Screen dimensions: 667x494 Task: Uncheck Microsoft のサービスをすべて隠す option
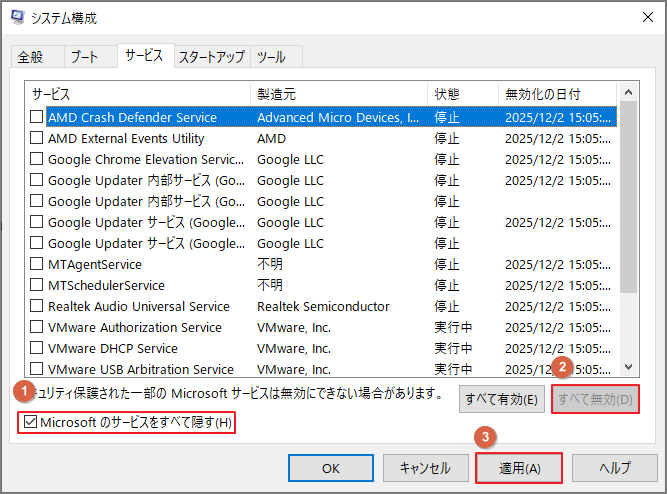[x=31, y=422]
